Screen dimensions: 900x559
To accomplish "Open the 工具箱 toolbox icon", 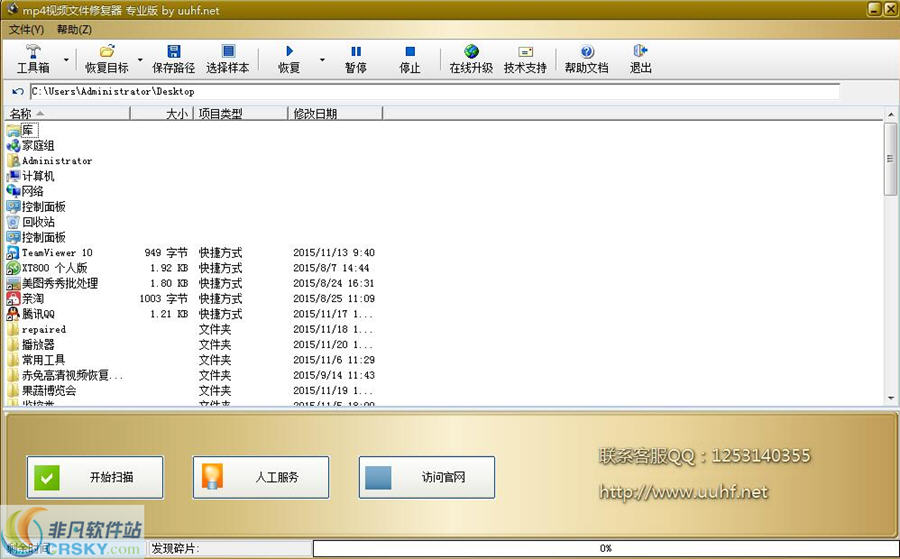I will 33,52.
